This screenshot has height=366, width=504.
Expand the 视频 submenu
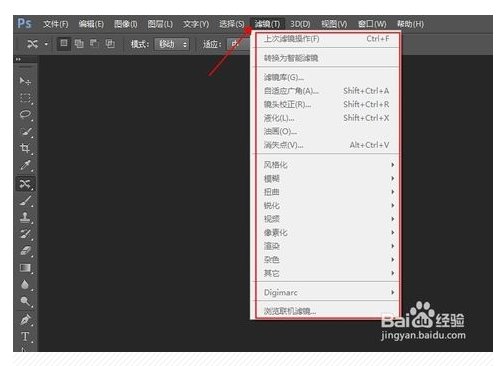(327, 219)
